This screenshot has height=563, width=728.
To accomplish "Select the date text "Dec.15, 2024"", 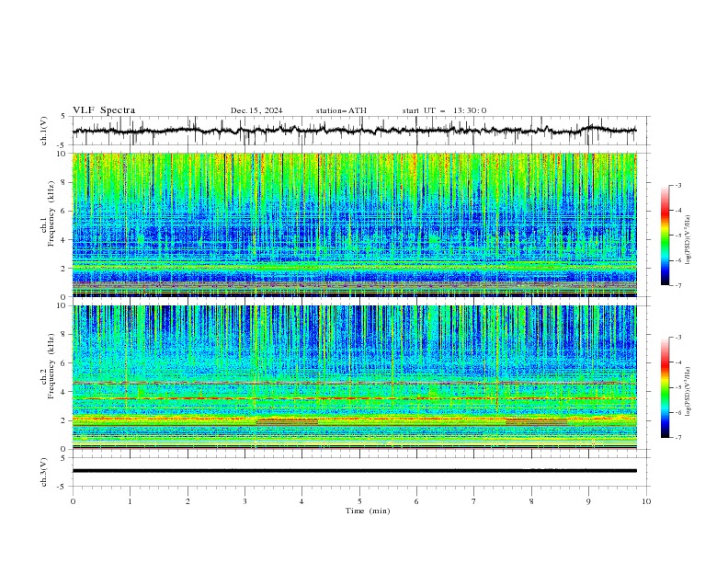I will point(256,110).
